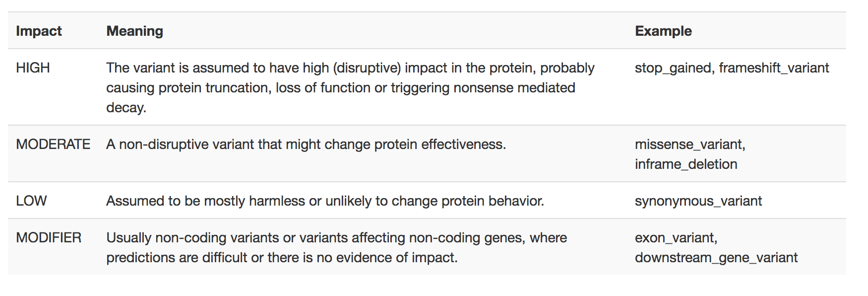Click the non-disruptive variant description

[306, 145]
